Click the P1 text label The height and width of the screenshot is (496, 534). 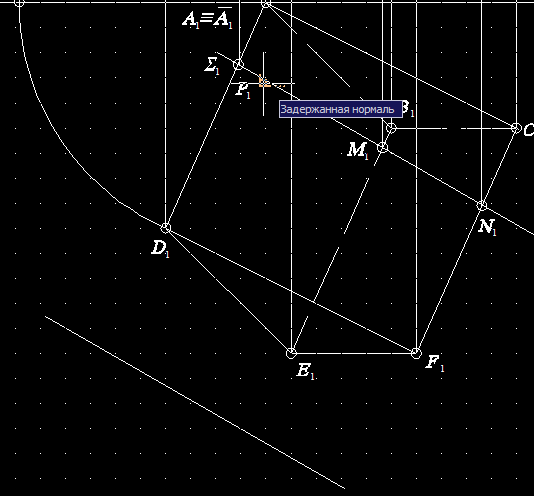(243, 91)
